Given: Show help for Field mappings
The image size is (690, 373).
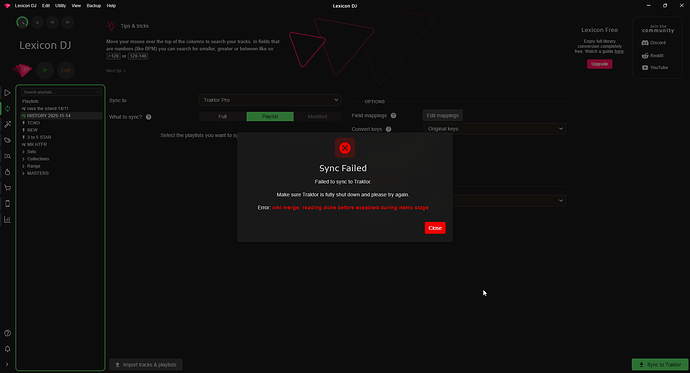Looking at the screenshot, I should [x=393, y=116].
